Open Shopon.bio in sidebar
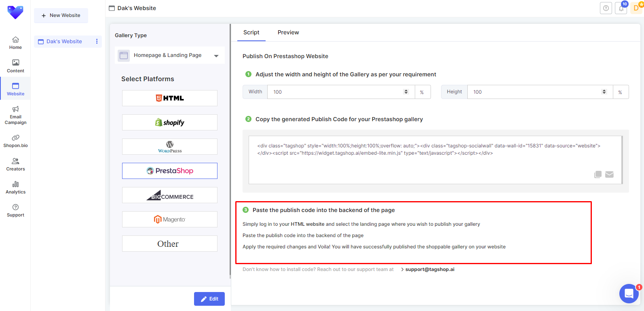The image size is (644, 311). [15, 141]
